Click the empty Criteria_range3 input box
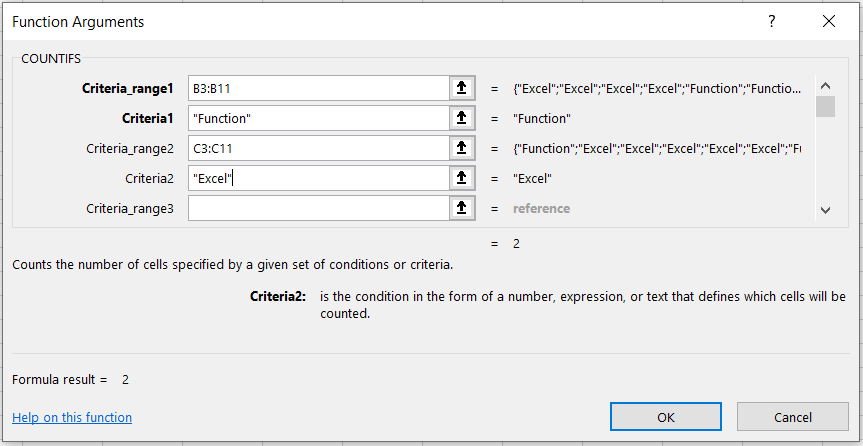The width and height of the screenshot is (863, 446). pos(318,208)
